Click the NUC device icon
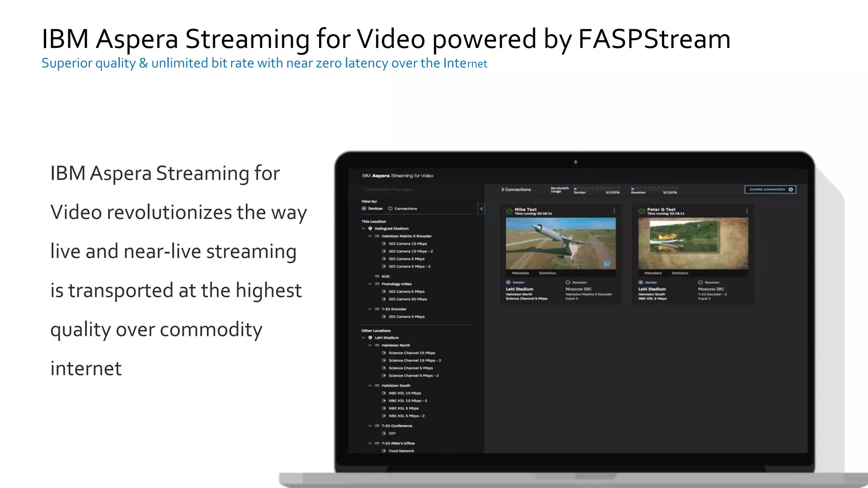Screen dimensions: 868x488 tap(377, 276)
